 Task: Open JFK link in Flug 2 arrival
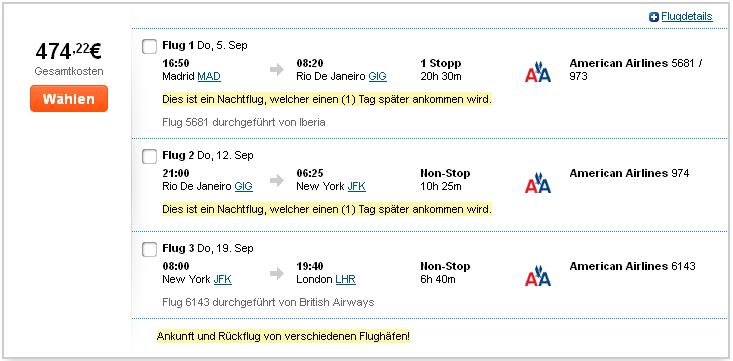(x=357, y=187)
